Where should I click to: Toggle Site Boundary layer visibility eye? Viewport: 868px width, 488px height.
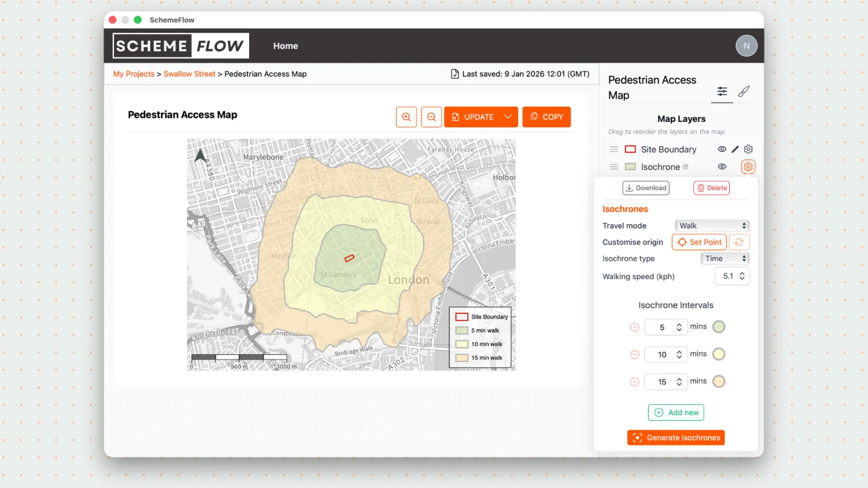722,149
